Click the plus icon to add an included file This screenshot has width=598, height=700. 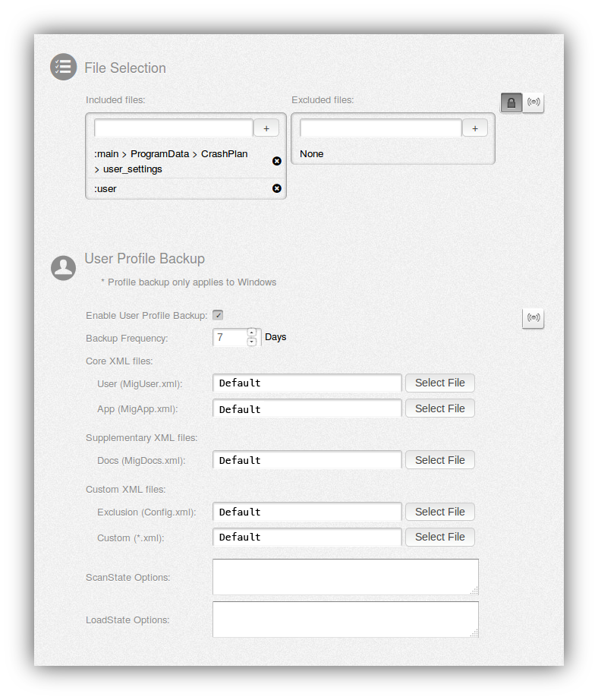coord(266,128)
